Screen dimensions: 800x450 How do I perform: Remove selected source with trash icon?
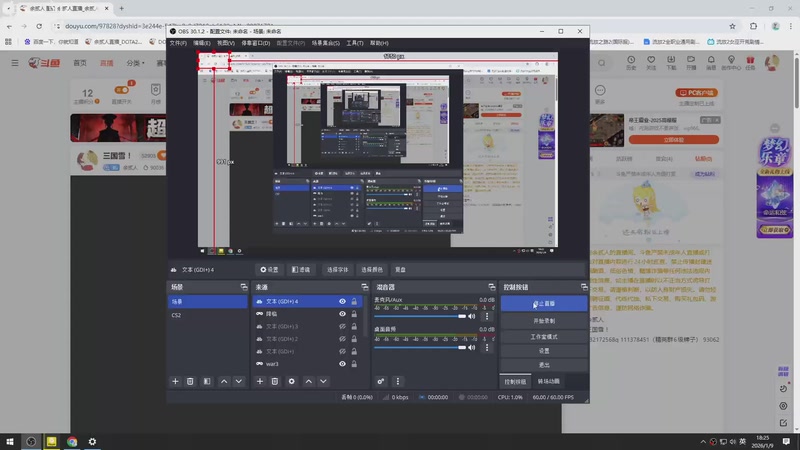pyautogui.click(x=274, y=381)
